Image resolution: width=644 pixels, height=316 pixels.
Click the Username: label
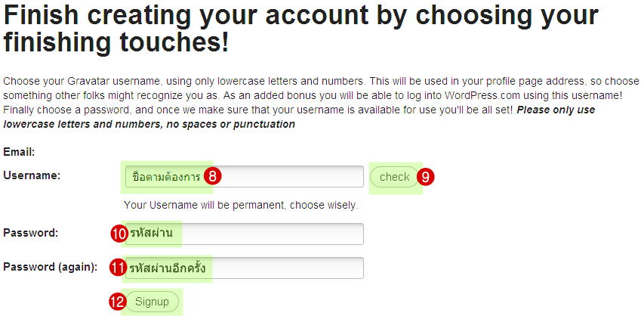(x=32, y=175)
